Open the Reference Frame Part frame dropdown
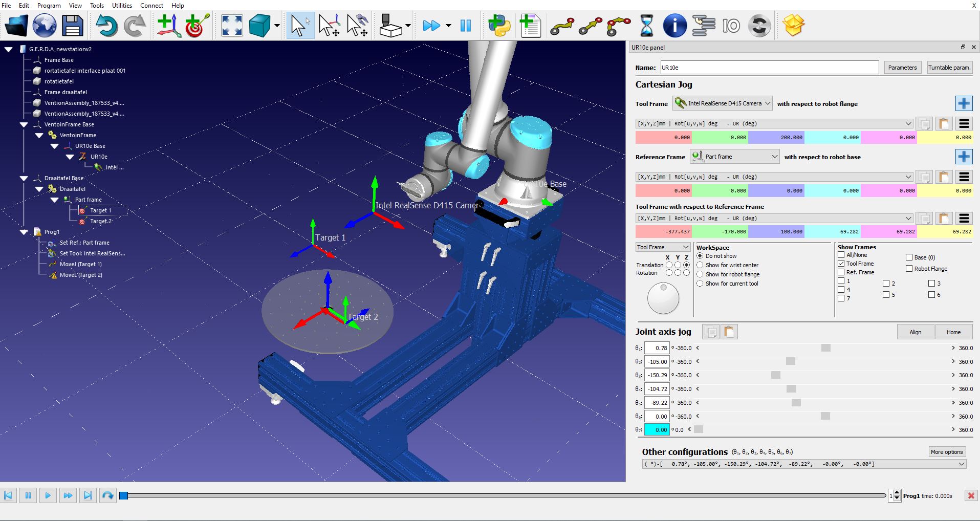This screenshot has height=521, width=980. point(734,157)
